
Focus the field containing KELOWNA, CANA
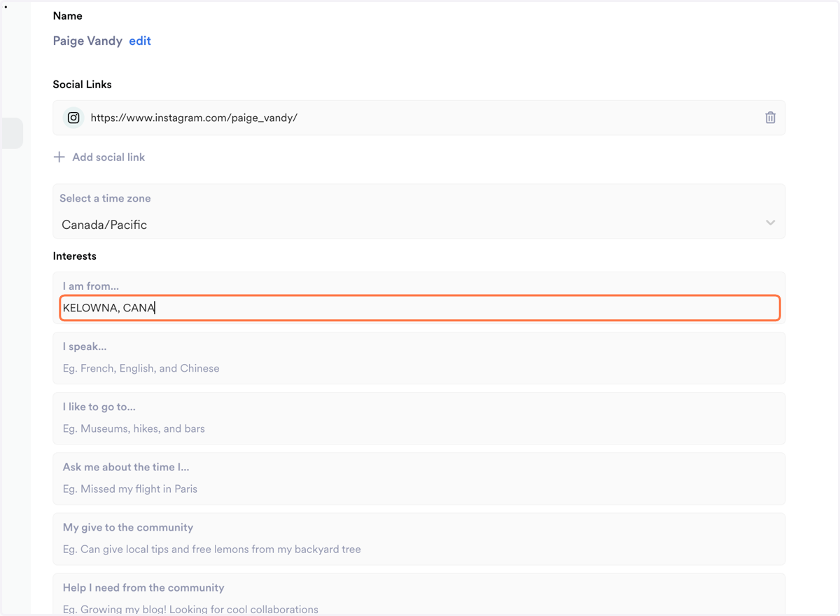click(420, 308)
